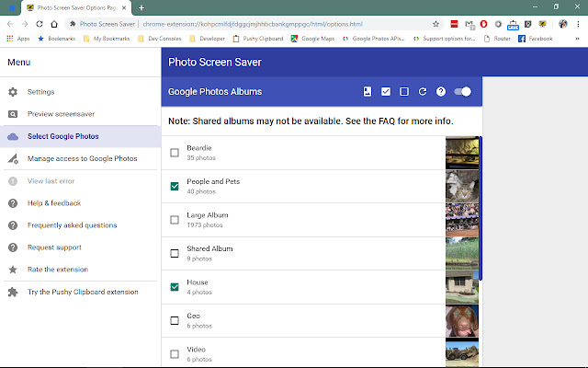The image size is (588, 368).
Task: Check the Beardie album checkbox
Action: click(x=175, y=153)
